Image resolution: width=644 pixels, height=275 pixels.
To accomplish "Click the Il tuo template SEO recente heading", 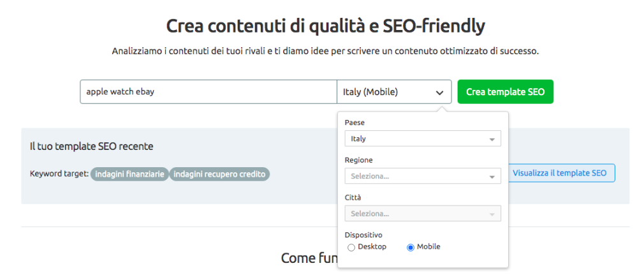I will [92, 146].
